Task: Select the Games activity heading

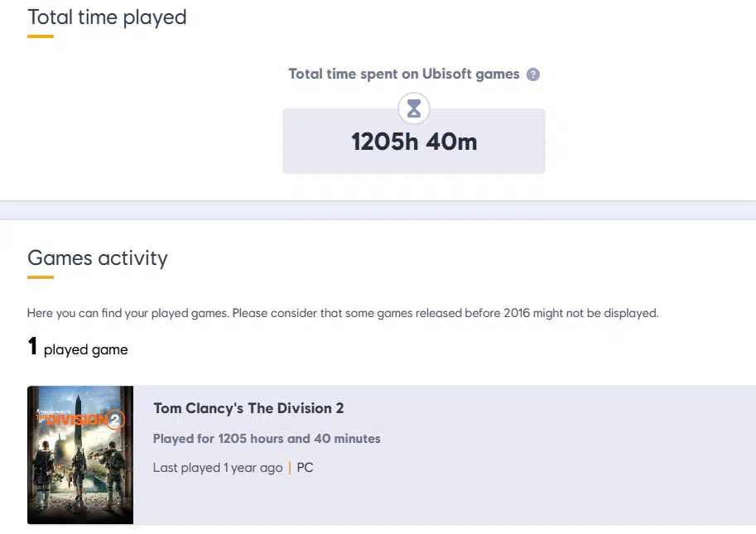Action: [x=98, y=258]
